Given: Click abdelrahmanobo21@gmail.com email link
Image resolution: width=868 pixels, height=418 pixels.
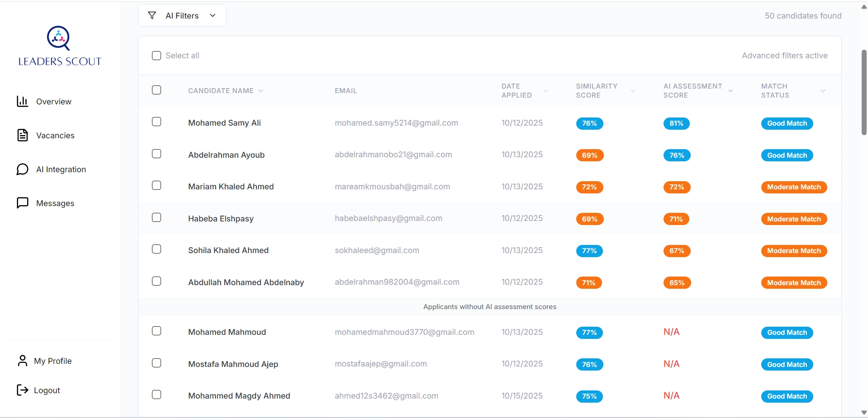Looking at the screenshot, I should (393, 154).
